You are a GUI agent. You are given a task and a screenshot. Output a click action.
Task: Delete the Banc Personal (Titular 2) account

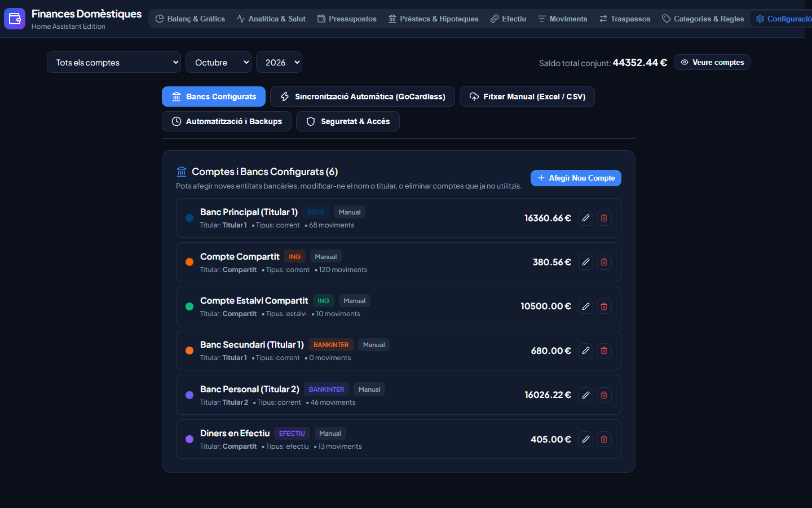[604, 395]
